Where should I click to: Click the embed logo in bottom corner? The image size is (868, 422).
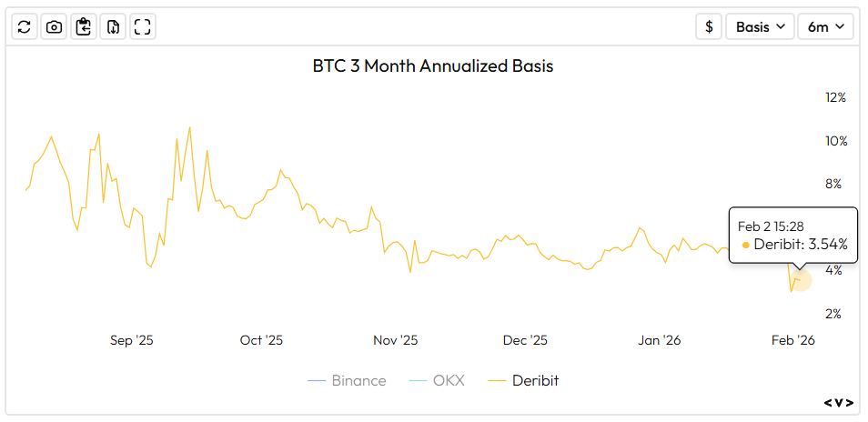839,402
